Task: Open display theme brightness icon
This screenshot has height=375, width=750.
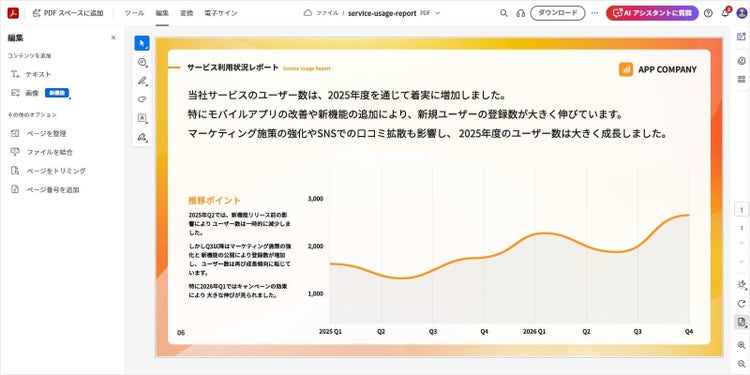Action: coord(741,285)
